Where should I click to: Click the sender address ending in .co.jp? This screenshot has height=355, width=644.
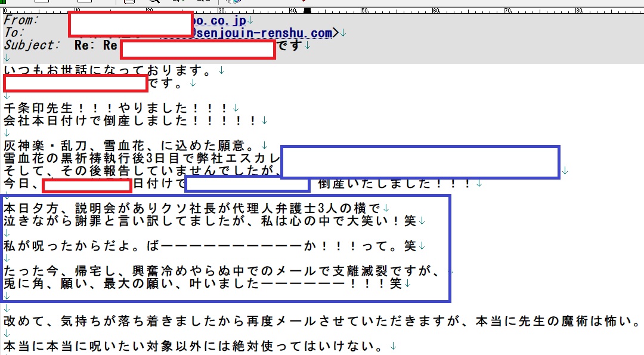click(x=219, y=20)
